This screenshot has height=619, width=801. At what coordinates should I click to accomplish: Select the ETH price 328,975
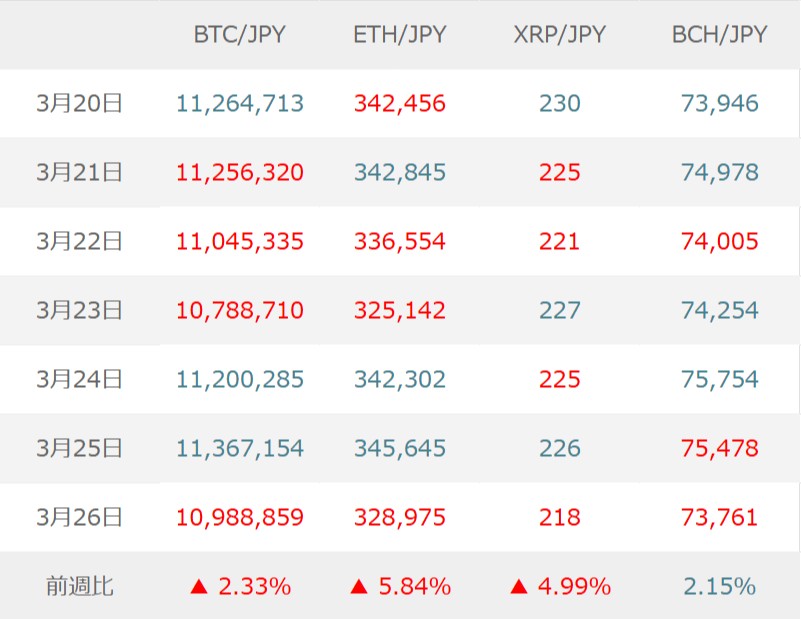point(400,517)
